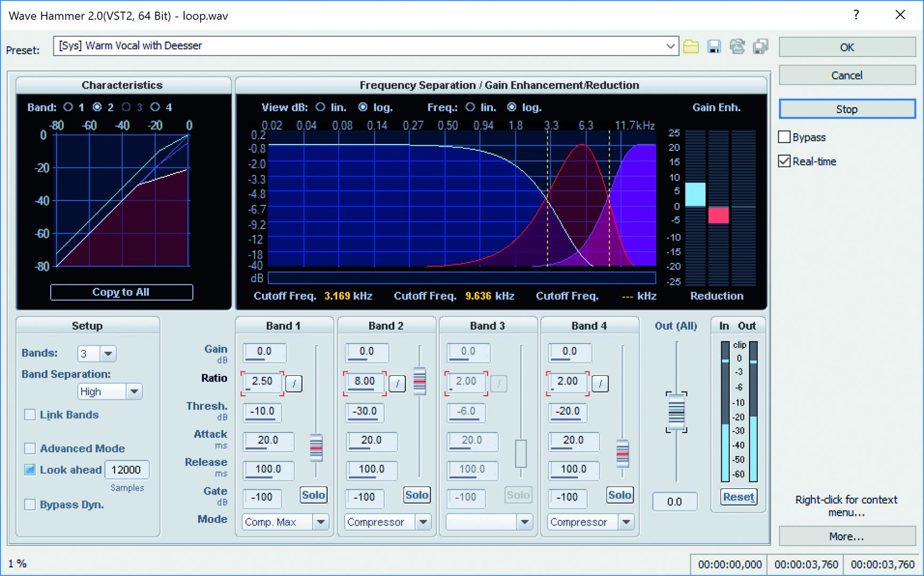
Task: Solo Band 1
Action: [x=313, y=495]
